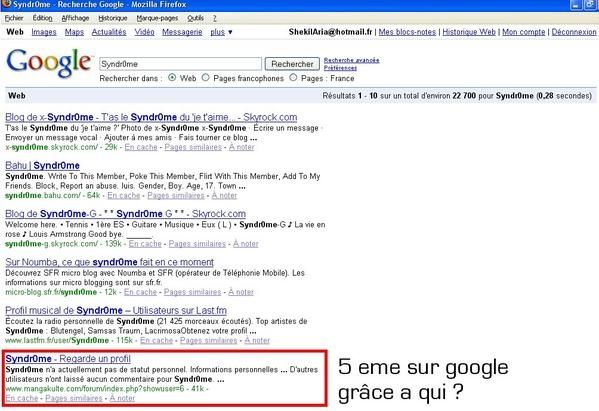This screenshot has height=411, width=599.
Task: Open En cache for syndr0me-g.skyrock.com
Action: click(x=145, y=244)
